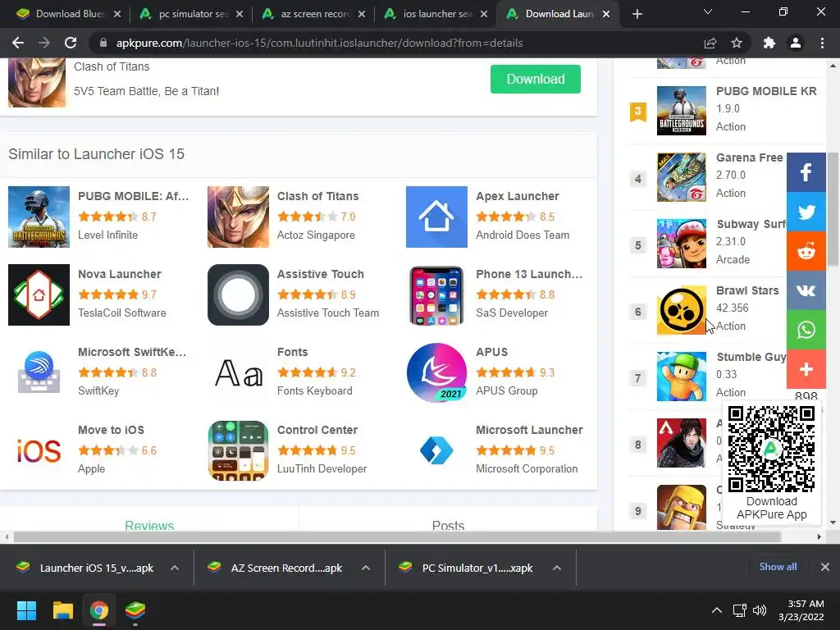Screen dimensions: 840x630
Task: Share the page on VK
Action: (x=806, y=290)
